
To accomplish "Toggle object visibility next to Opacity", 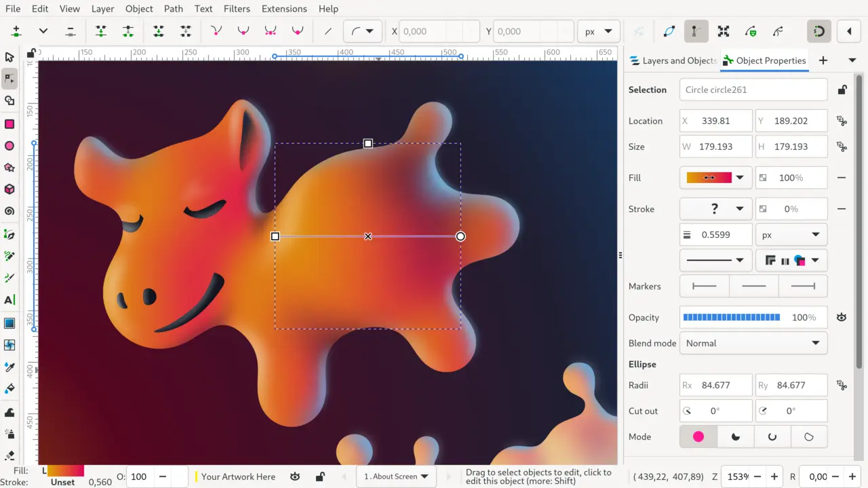I will pos(842,317).
